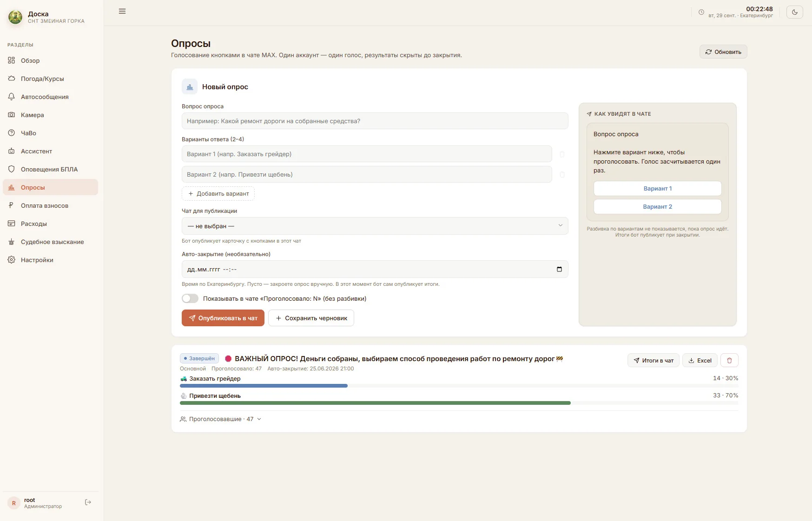Send results with Итоги в чат
Screen dimensions: 812x521
click(x=654, y=360)
